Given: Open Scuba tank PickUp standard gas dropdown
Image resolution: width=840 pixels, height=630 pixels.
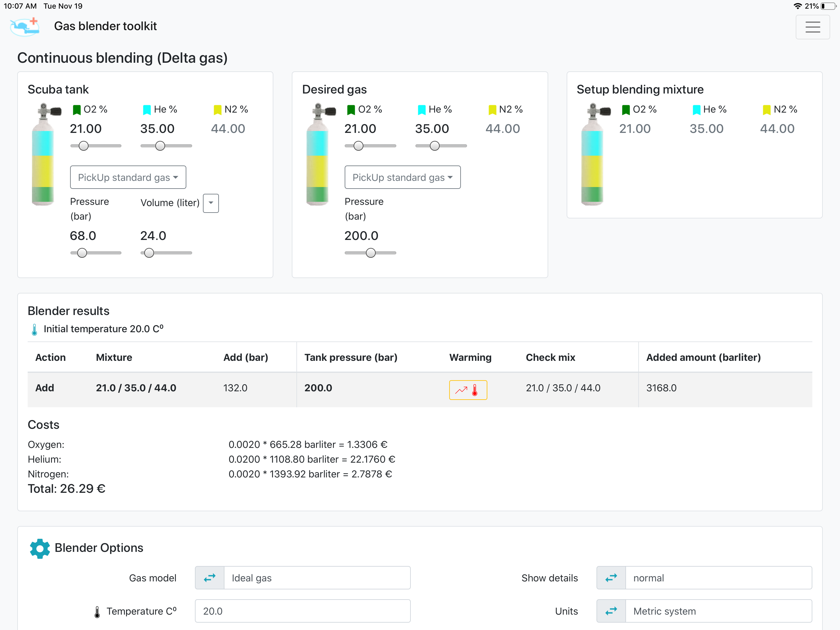Looking at the screenshot, I should 128,177.
